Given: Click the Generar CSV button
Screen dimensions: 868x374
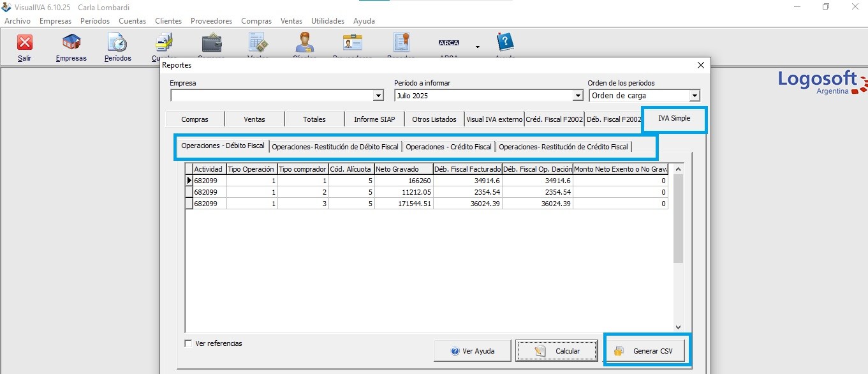Looking at the screenshot, I should coord(648,351).
